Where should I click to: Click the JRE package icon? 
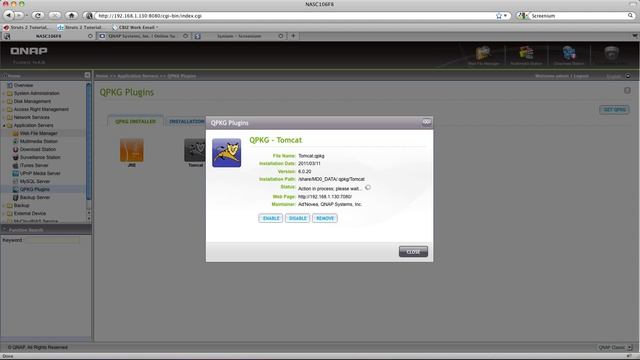tap(131, 151)
